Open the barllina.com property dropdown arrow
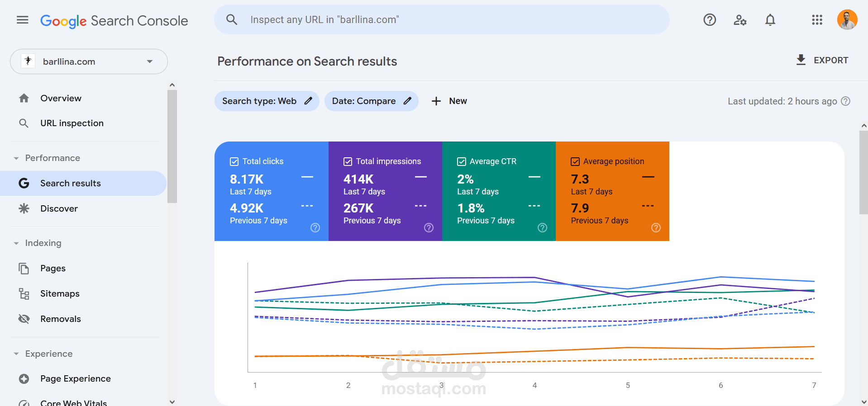868x406 pixels. point(150,61)
